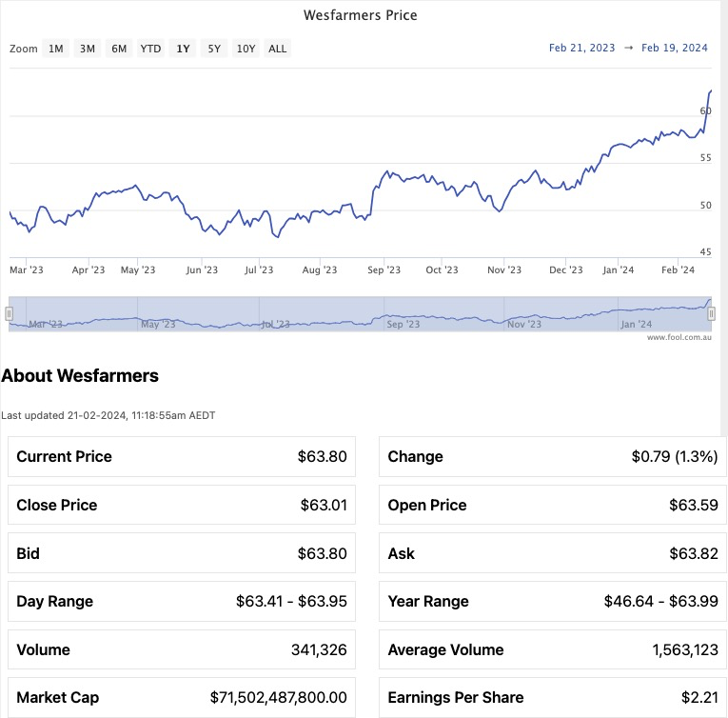Click the Volume value 341,326
Viewport: 728px width, 718px height.
coord(319,649)
